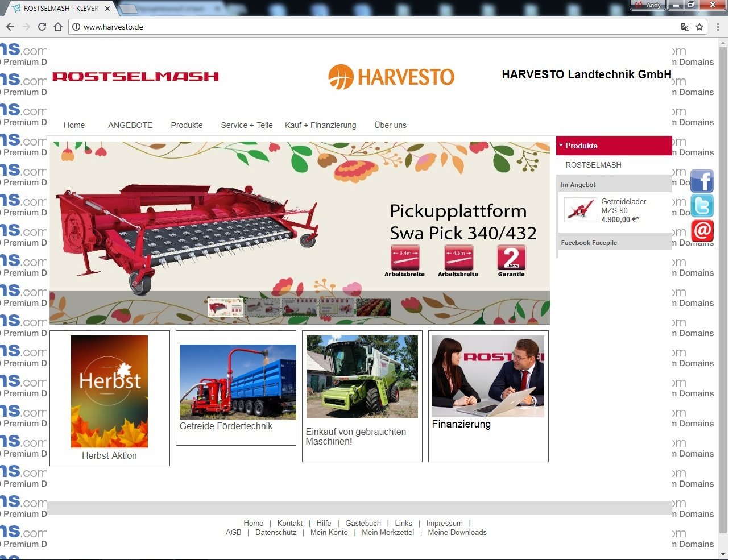
Task: Open the footer Gästebuch link
Action: (x=363, y=524)
